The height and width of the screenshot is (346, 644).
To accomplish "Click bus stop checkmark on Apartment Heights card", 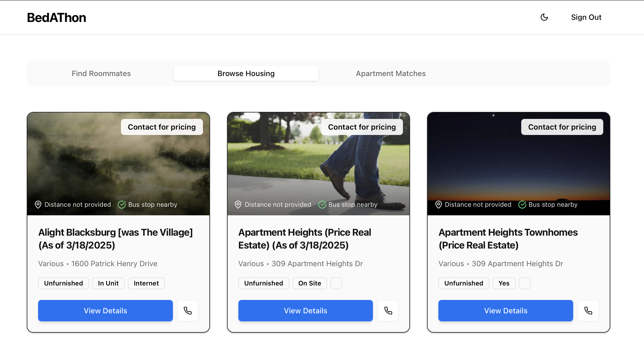I will (322, 205).
